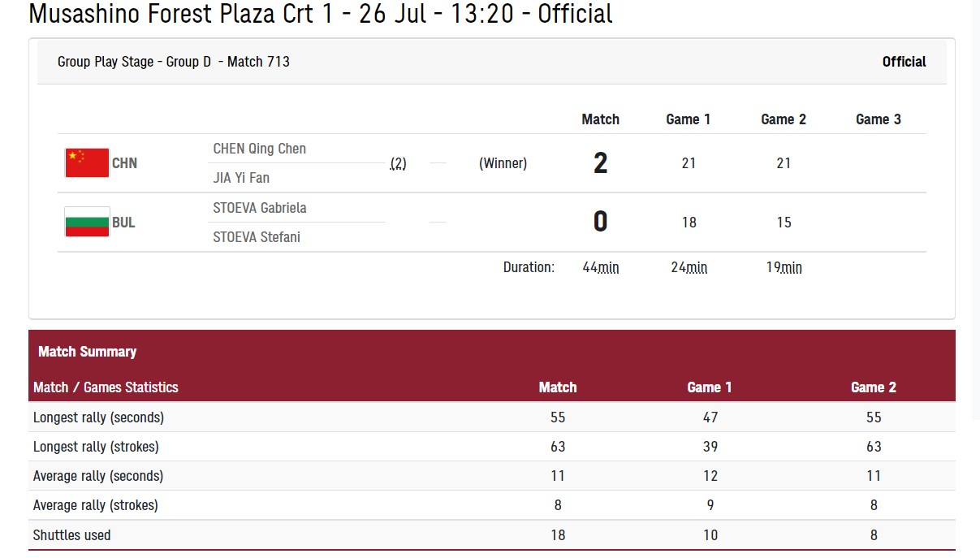Select the Game 2 column header in statistics
This screenshot has height=558, width=980.
874,387
